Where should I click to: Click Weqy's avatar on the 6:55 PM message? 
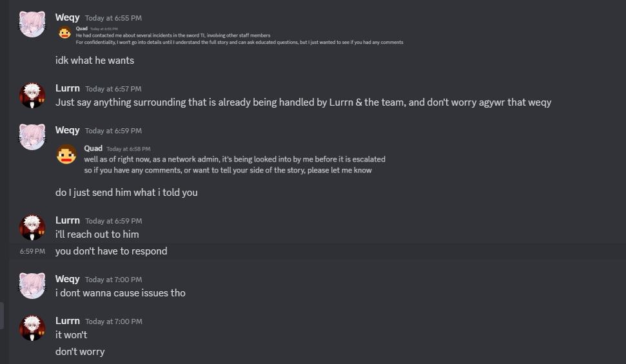[x=32, y=24]
